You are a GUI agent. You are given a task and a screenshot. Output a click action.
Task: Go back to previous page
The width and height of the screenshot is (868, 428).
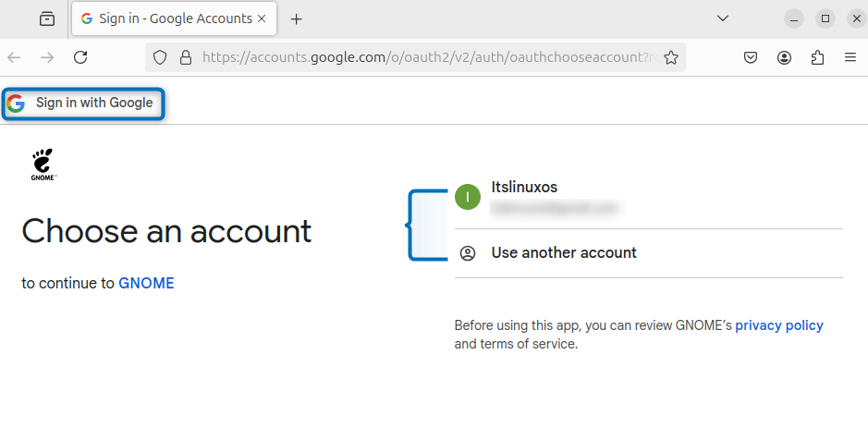14,57
